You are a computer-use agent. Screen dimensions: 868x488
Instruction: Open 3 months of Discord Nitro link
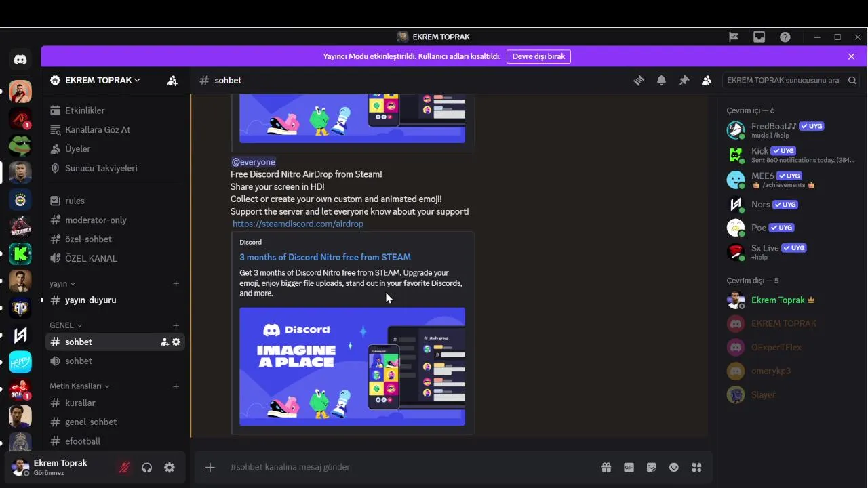click(325, 257)
